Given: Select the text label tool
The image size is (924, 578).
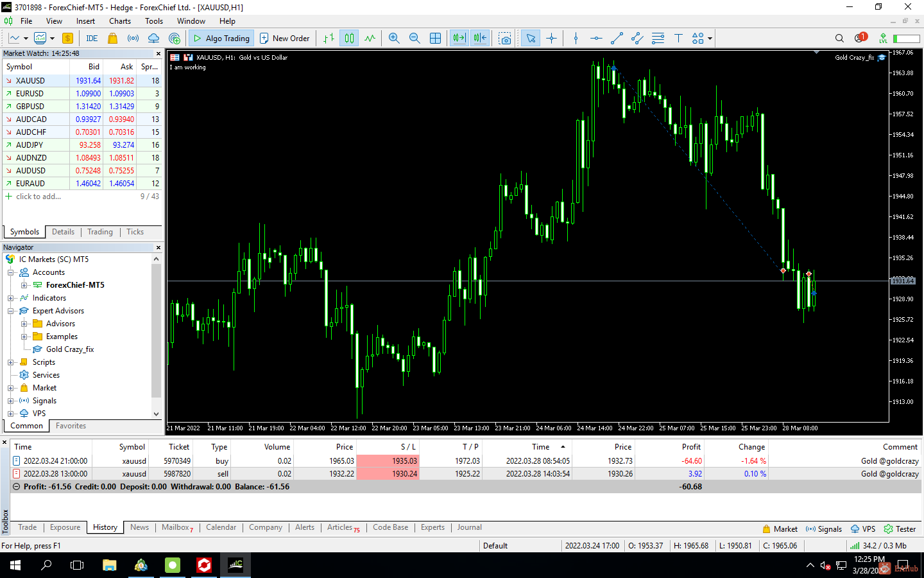Looking at the screenshot, I should (x=678, y=38).
